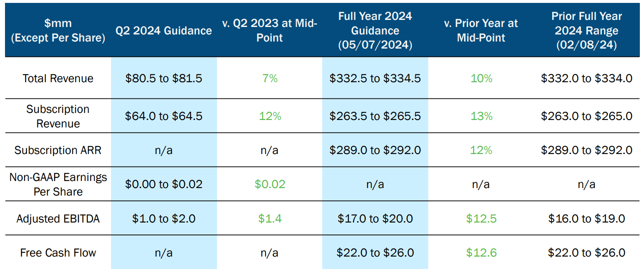This screenshot has width=644, height=274.
Task: Click the $80.5 to $81.5 cell
Action: coord(163,78)
